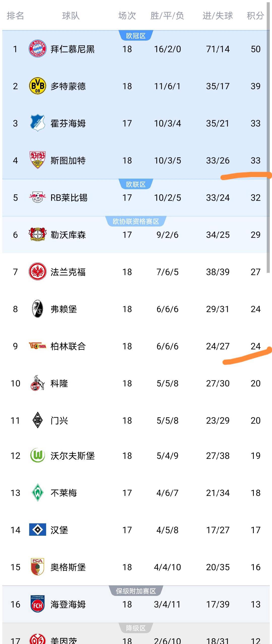The image size is (272, 644).
Task: Click the 欧联区 zone label
Action: pyautogui.click(x=136, y=184)
